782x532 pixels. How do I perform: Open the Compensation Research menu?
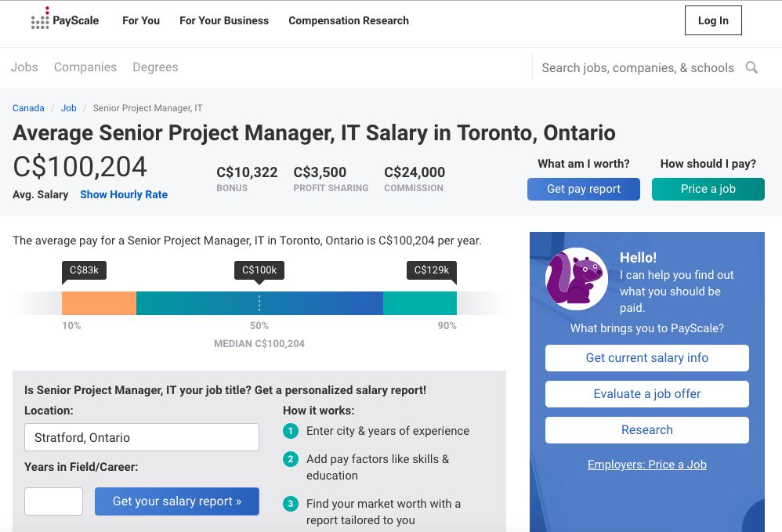(x=348, y=21)
